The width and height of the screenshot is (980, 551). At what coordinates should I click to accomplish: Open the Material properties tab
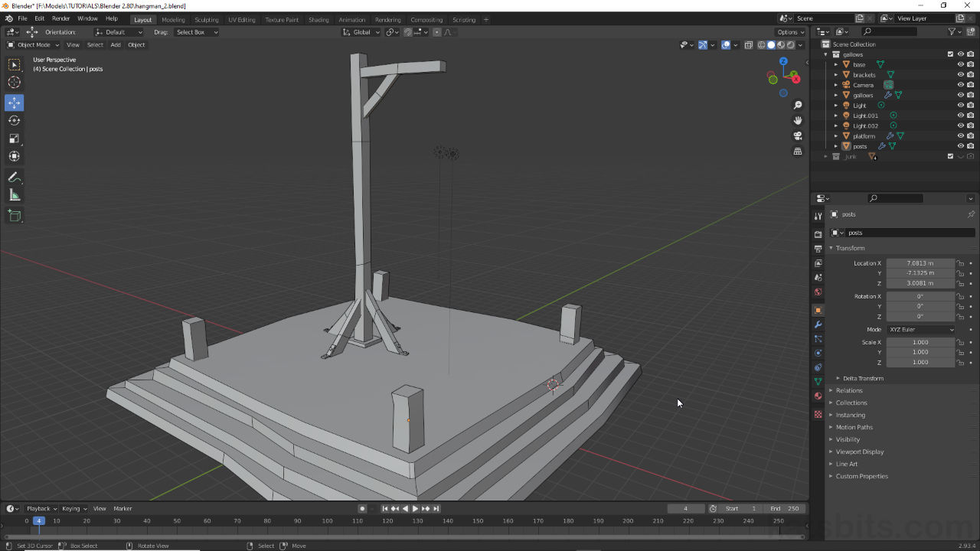[818, 396]
